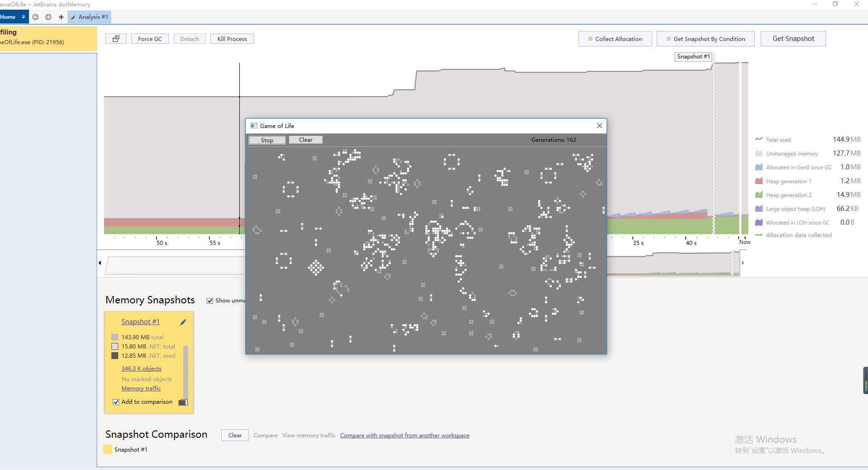Screen dimensions: 868x470
Task: Open the Home dropdown menu
Action: tap(23, 17)
